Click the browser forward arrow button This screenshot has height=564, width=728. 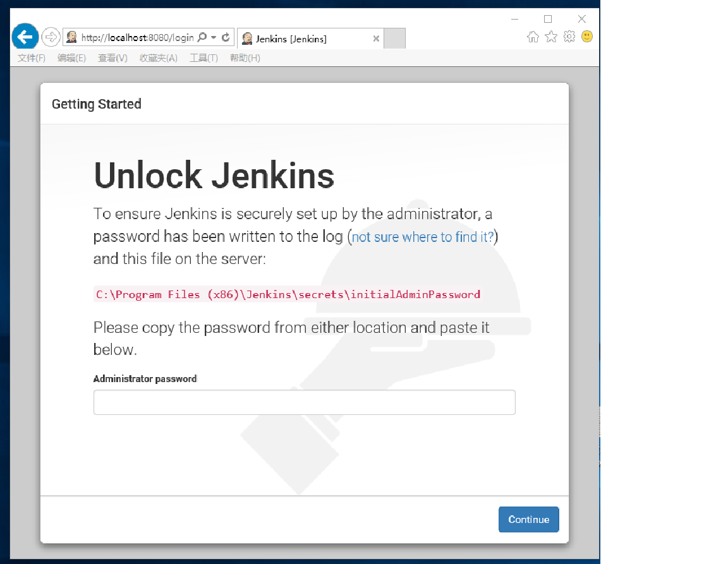(x=51, y=37)
